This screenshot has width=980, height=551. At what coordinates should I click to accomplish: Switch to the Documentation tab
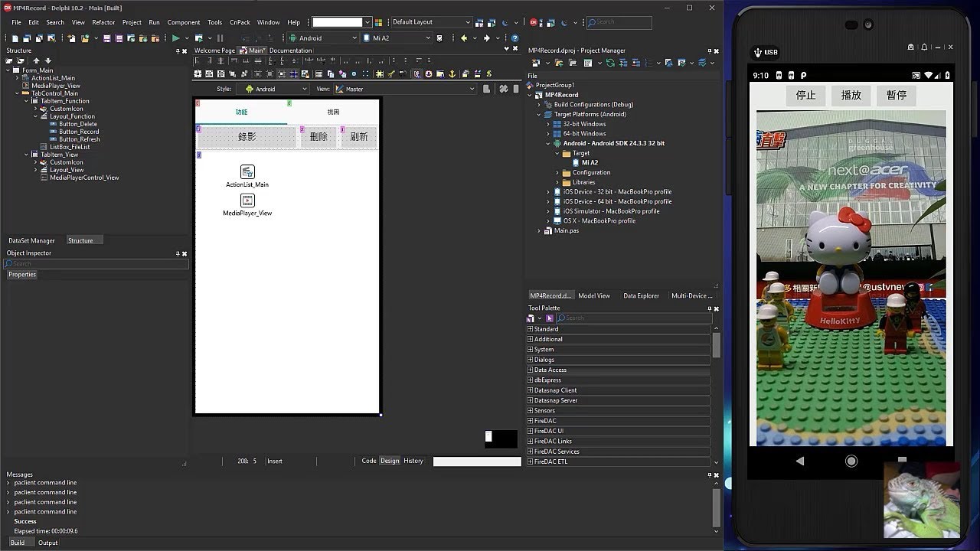click(290, 51)
